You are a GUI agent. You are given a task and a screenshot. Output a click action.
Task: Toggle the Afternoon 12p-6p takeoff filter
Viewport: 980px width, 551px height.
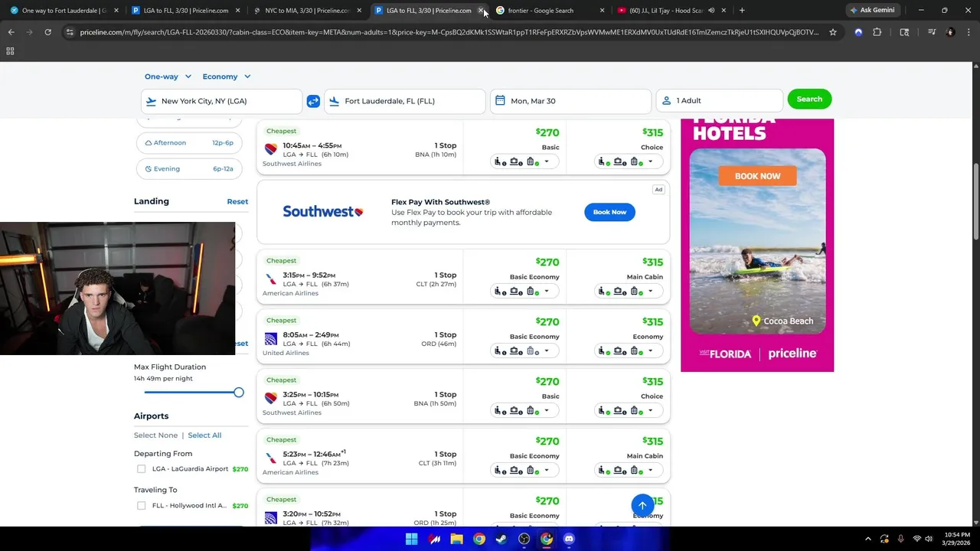click(x=189, y=143)
